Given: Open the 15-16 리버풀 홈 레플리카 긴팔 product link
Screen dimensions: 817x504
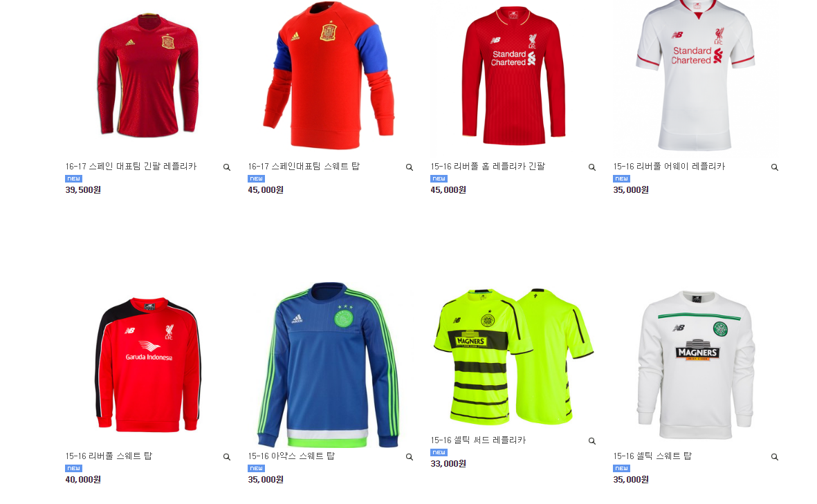Looking at the screenshot, I should pos(488,167).
